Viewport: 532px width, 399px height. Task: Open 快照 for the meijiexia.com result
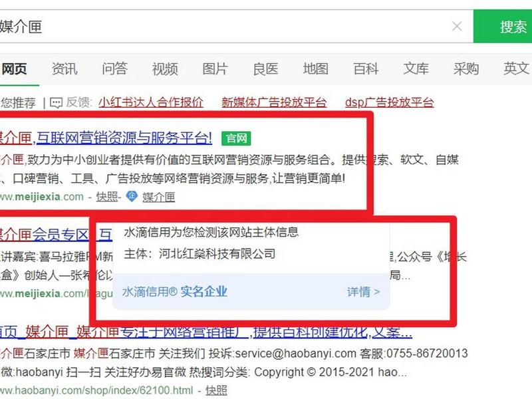tap(107, 197)
